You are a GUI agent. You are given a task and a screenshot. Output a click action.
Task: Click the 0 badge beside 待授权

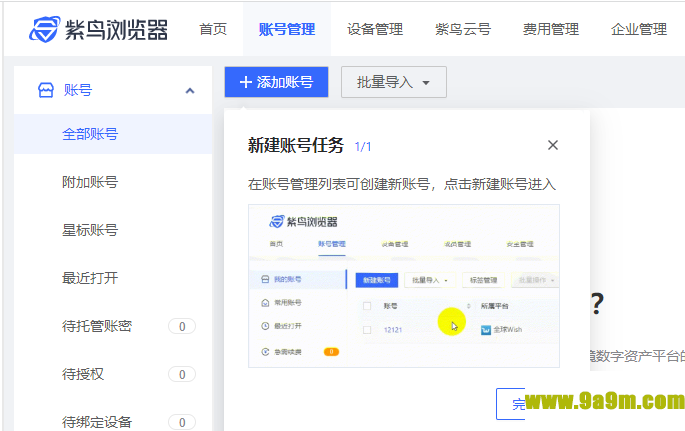[182, 374]
